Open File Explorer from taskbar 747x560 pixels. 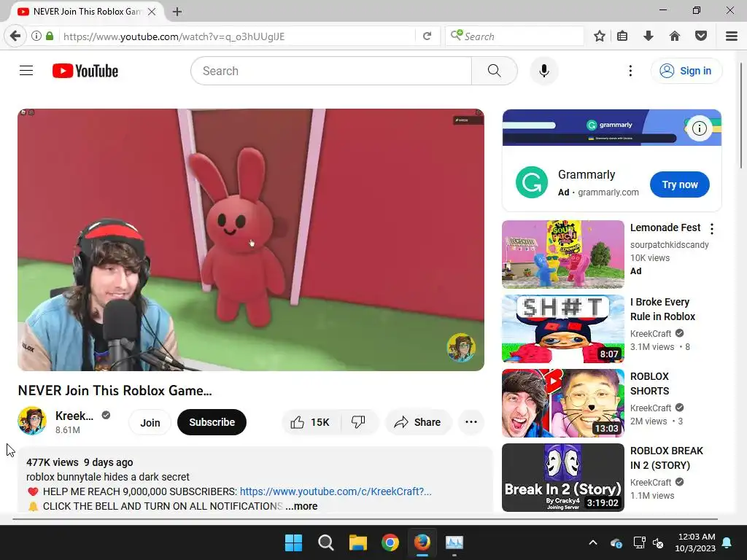357,542
